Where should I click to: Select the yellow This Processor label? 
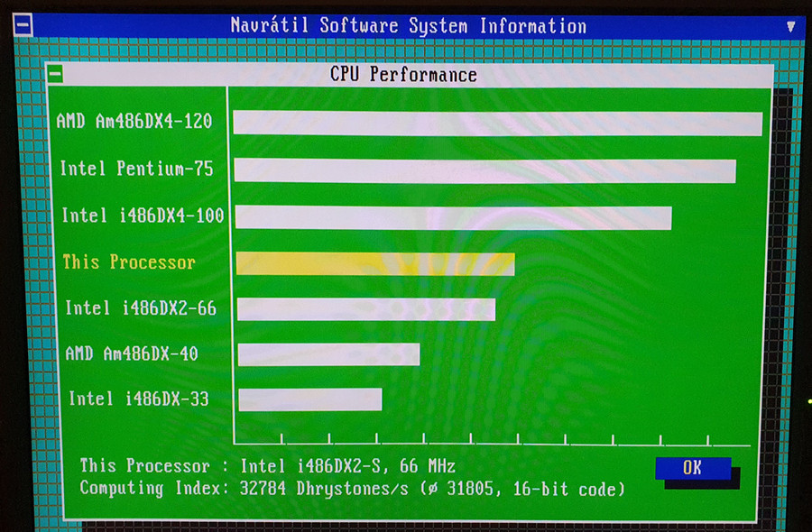pos(129,261)
